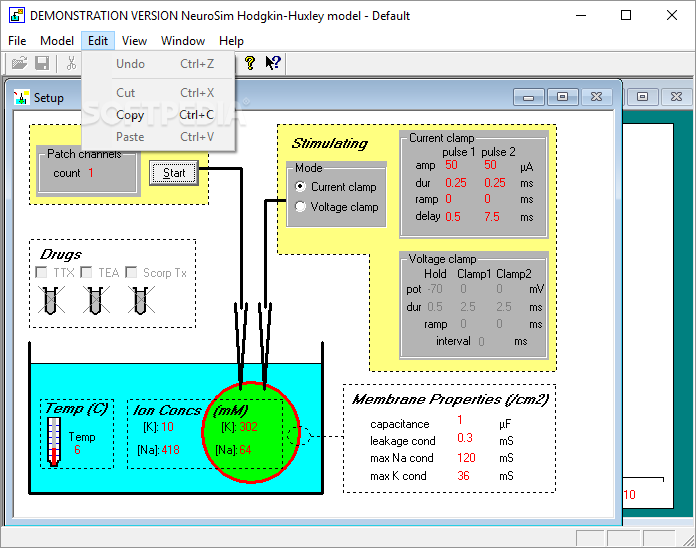The image size is (696, 548).
Task: Open the Help menu
Action: pyautogui.click(x=231, y=41)
